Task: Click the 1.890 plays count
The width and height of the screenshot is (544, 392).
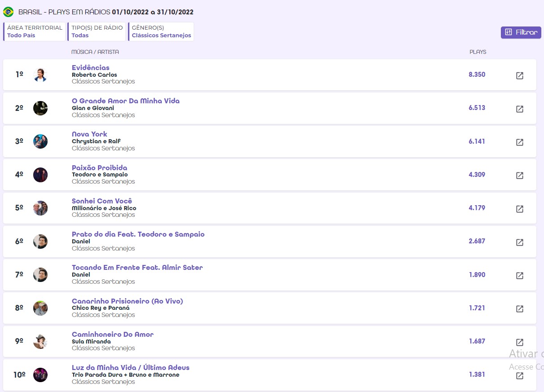Action: [477, 275]
